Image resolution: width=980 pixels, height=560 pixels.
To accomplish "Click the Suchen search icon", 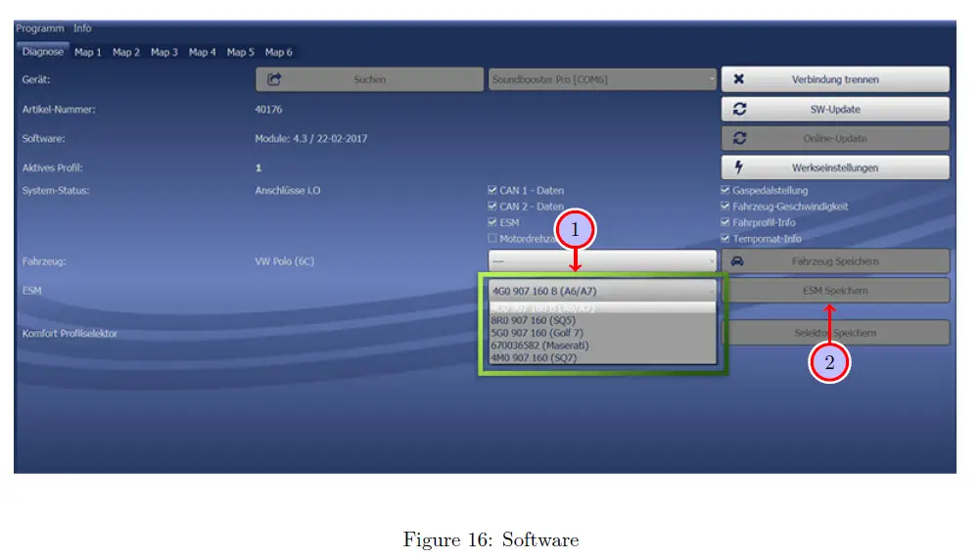I will click(274, 79).
